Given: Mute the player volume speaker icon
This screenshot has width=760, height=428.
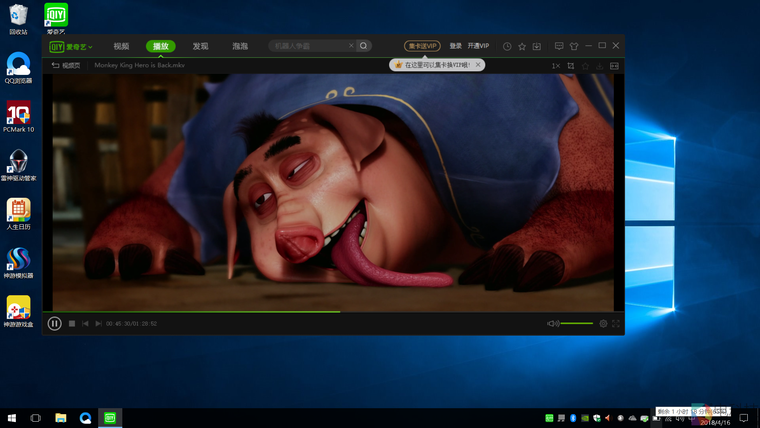Looking at the screenshot, I should (x=551, y=323).
